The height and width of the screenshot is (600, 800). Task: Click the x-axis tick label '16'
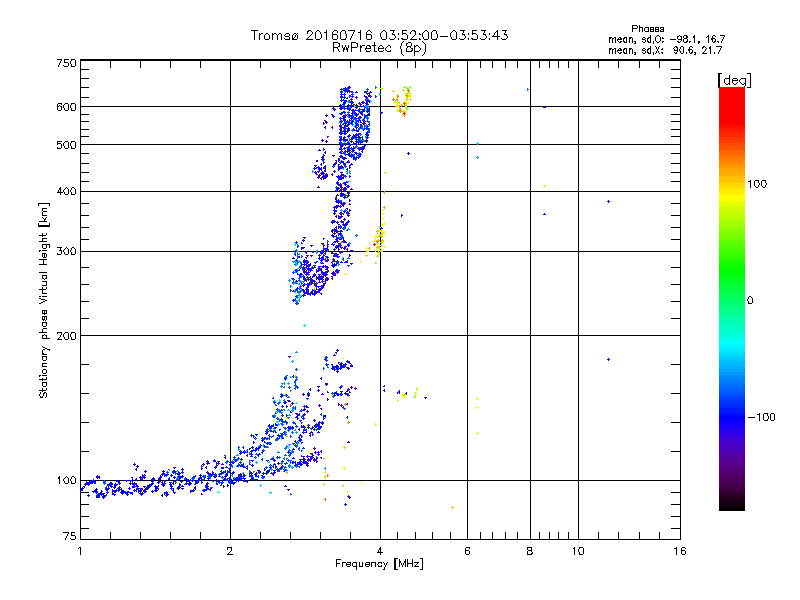[680, 551]
